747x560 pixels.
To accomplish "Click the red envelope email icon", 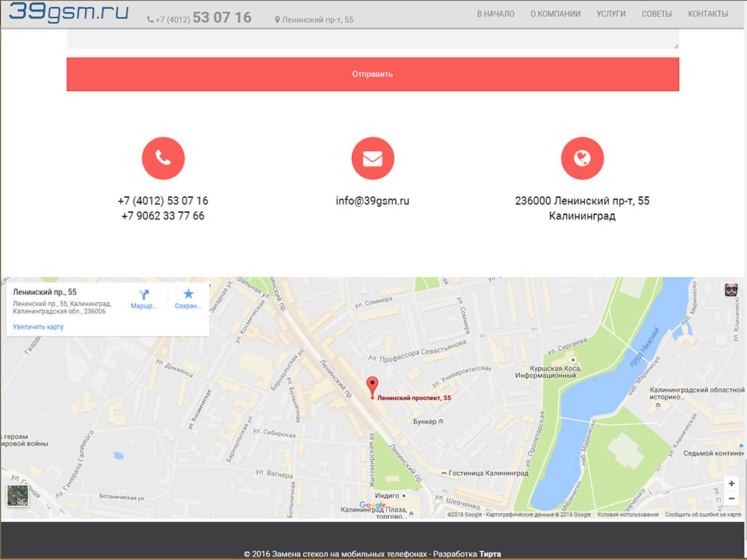I will pyautogui.click(x=373, y=158).
